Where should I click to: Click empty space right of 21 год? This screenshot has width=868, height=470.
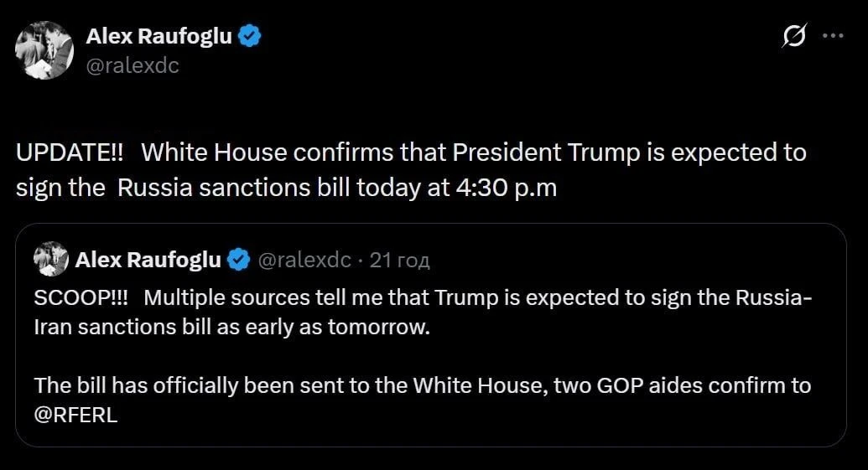(x=631, y=260)
